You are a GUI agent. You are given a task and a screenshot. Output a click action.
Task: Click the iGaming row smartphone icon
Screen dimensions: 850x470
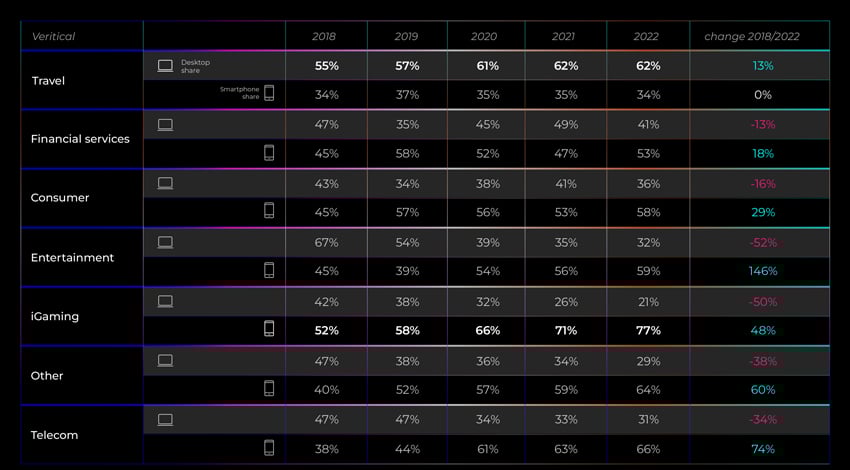(269, 329)
